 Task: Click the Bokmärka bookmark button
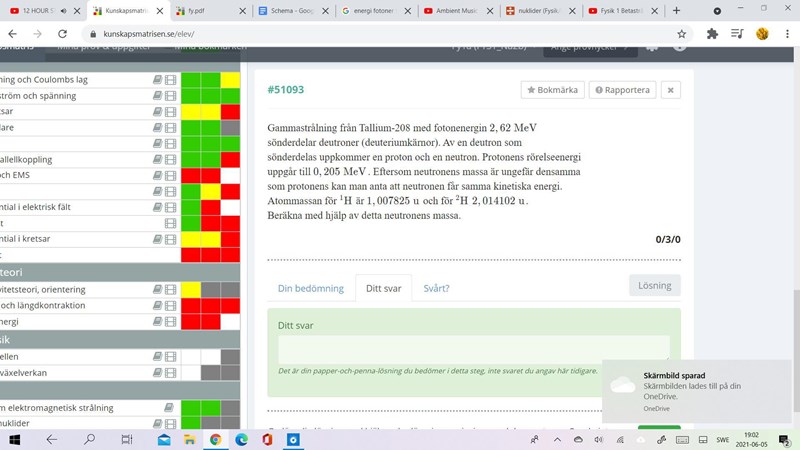pyautogui.click(x=552, y=90)
